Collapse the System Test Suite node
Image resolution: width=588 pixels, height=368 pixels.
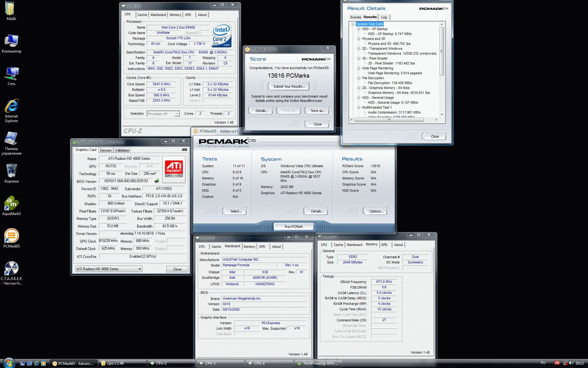coord(353,24)
